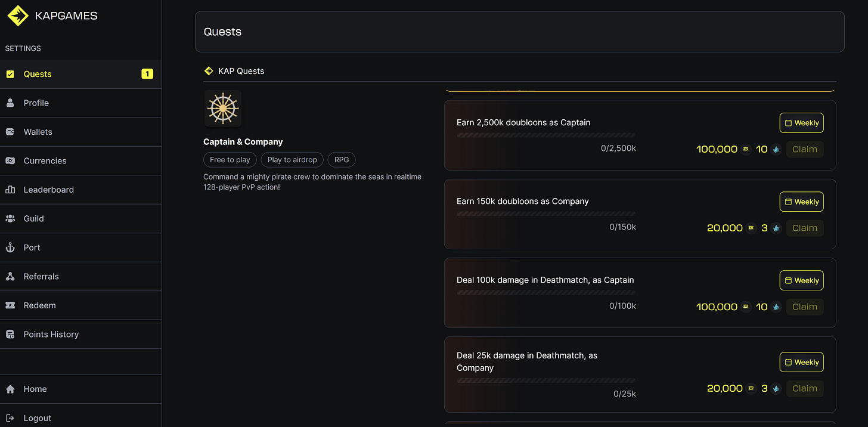Viewport: 868px width, 427px height.
Task: Click the KAP coin icon in 2,500k doubloons quest
Action: pyautogui.click(x=746, y=149)
